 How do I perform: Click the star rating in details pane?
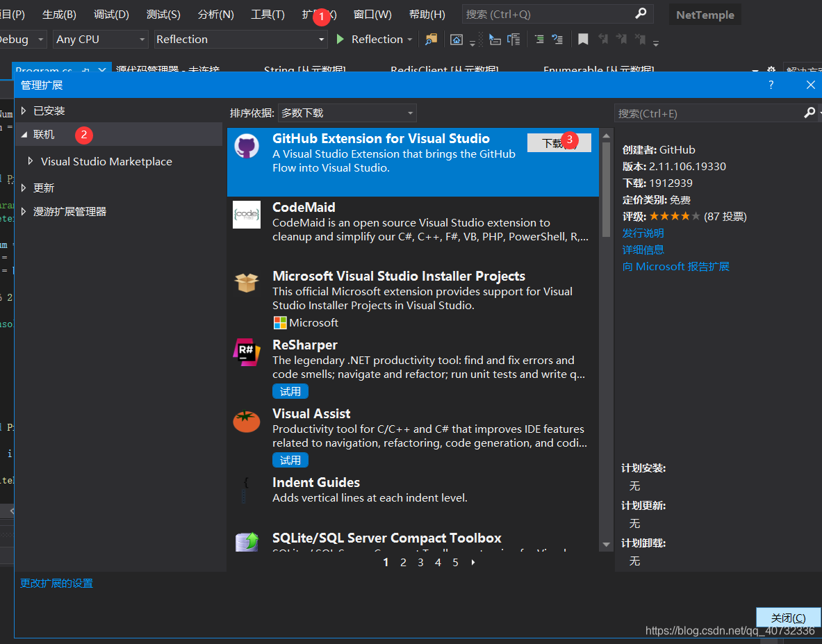point(674,216)
